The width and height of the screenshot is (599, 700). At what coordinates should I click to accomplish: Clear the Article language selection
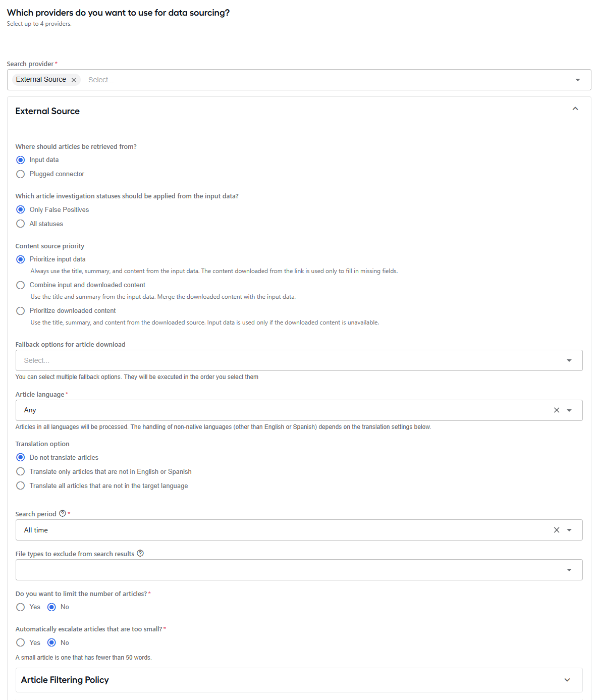(557, 410)
